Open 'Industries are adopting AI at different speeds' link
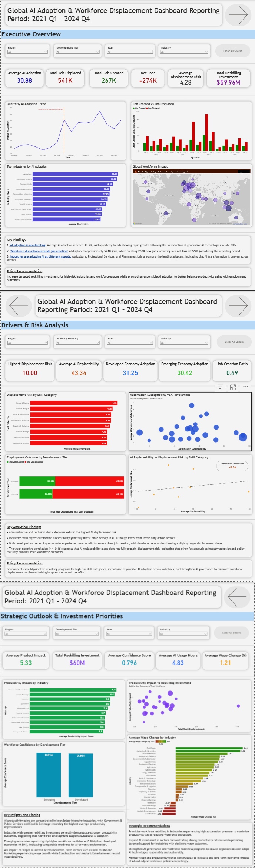 click(x=40, y=256)
